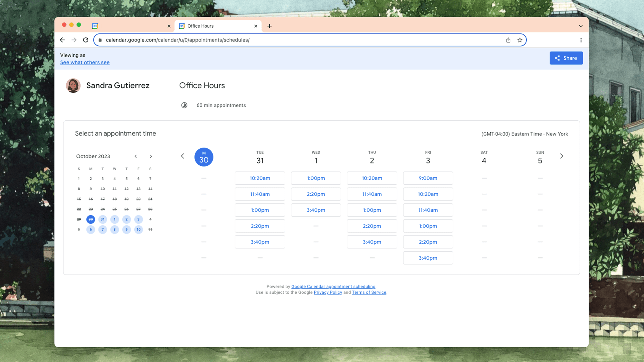Switch to the first calendar tab

[x=129, y=26]
